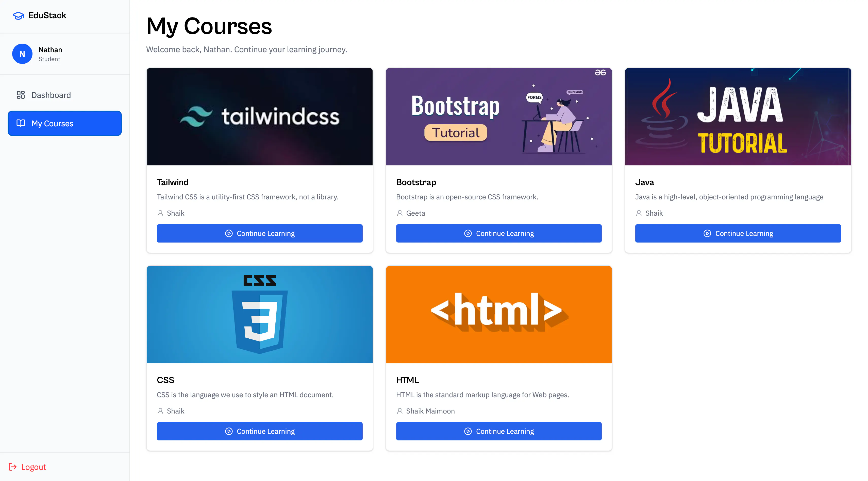Open the Dashboard menu item

click(x=65, y=95)
